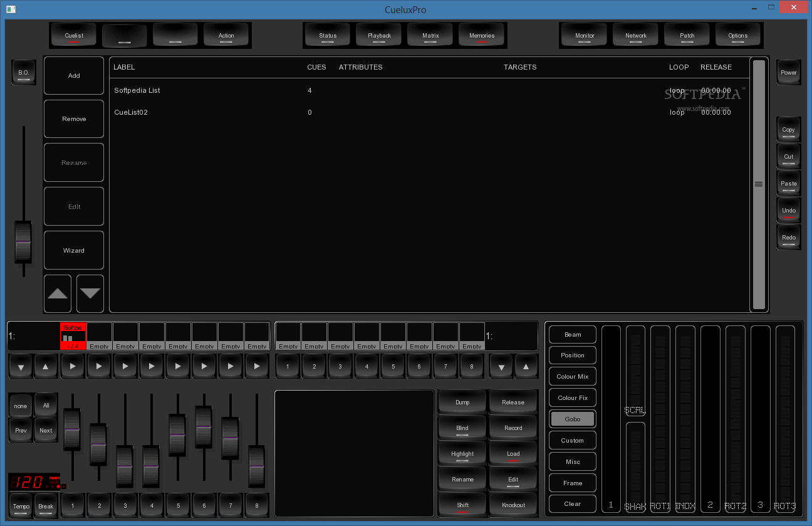The image size is (812, 526).
Task: Click the fader handle above flash button 6
Action: 204,426
